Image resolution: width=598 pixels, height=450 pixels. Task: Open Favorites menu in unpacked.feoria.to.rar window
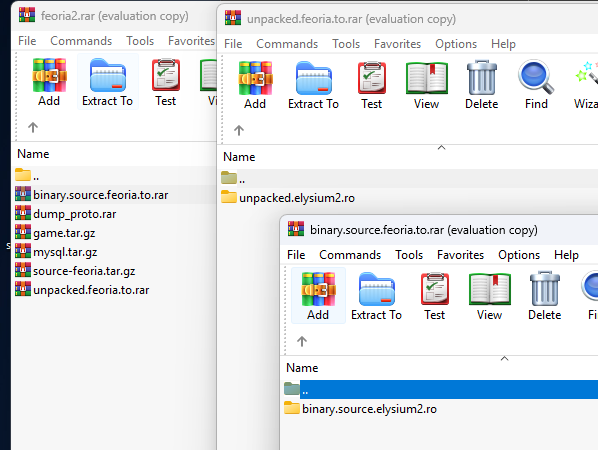[x=397, y=44]
